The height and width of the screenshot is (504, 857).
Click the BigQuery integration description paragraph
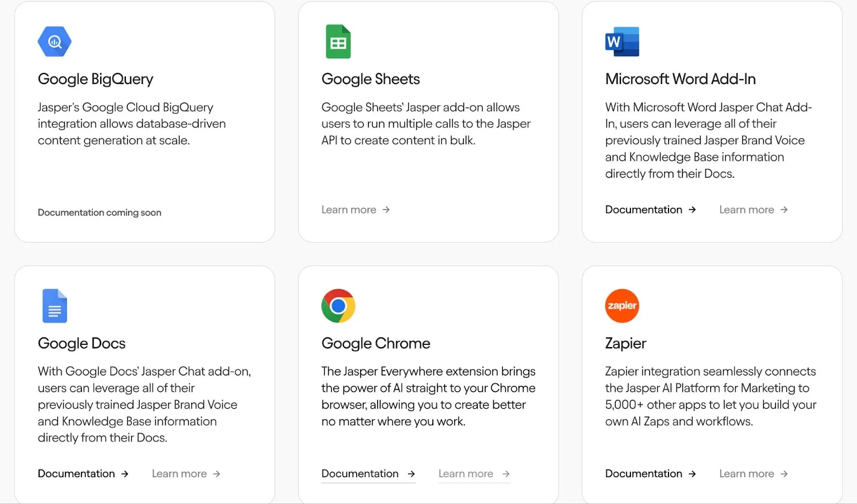(x=132, y=124)
